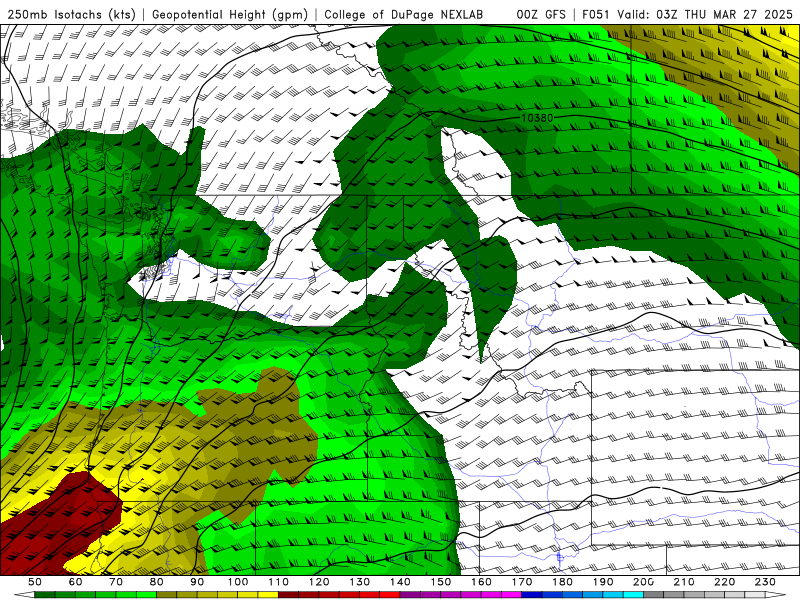Click the colorbar label 180
The image size is (800, 600).
pos(562,582)
